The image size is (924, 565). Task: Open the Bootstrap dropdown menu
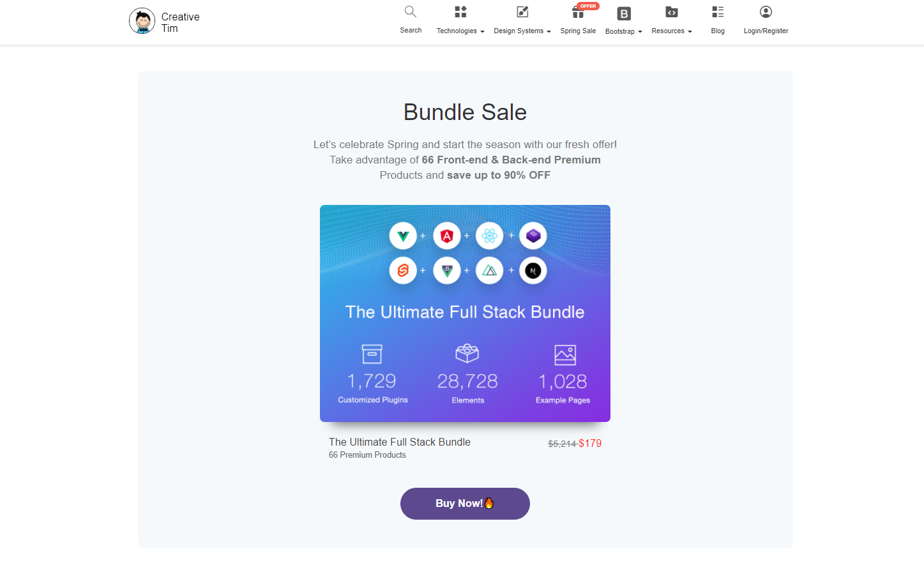pos(624,31)
